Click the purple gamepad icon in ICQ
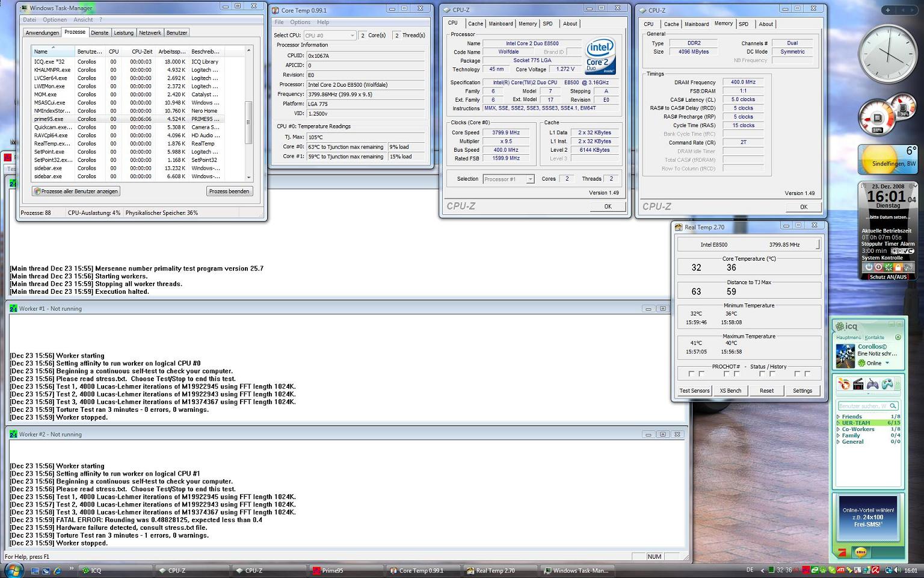924x578 pixels. point(873,384)
